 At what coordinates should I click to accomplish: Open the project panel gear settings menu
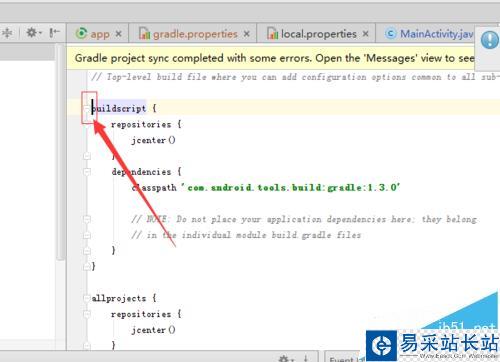point(33,33)
